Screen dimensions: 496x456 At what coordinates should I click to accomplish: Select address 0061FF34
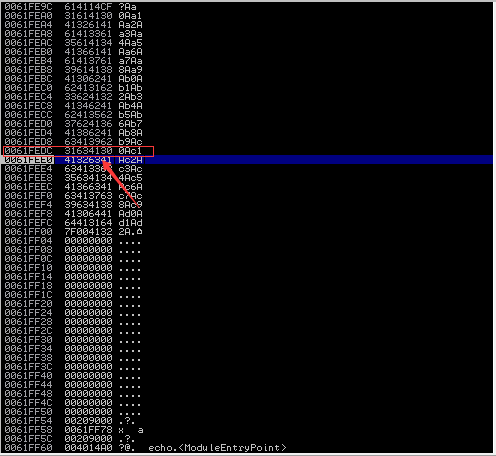pyautogui.click(x=28, y=349)
